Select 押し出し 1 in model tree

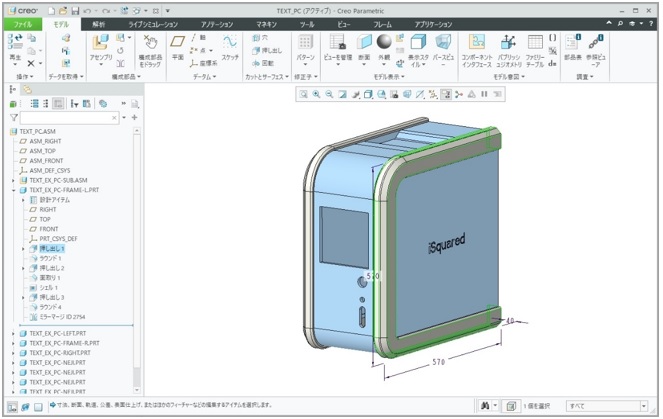[x=52, y=249]
